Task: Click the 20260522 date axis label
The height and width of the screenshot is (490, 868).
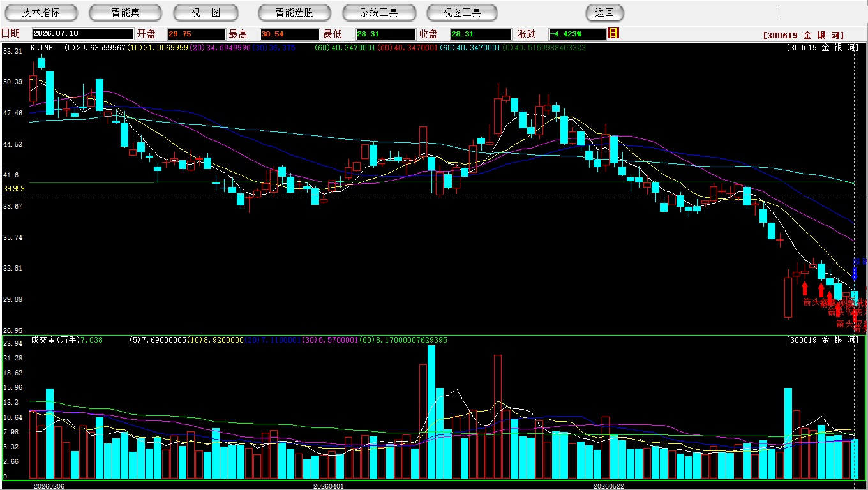Action: 609,486
